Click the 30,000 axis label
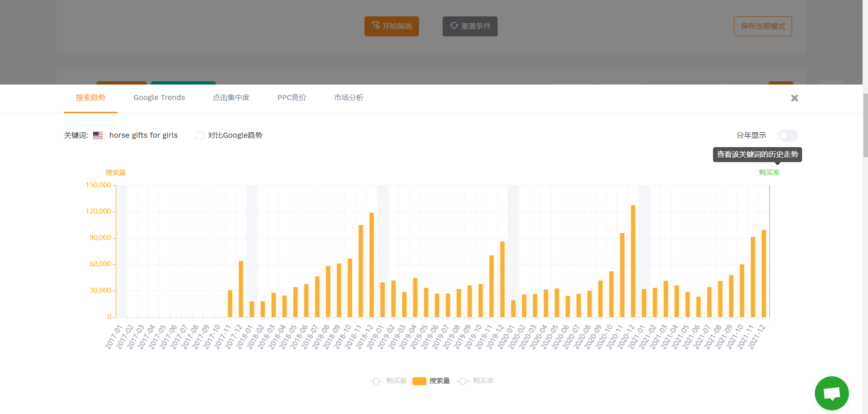 click(100, 290)
